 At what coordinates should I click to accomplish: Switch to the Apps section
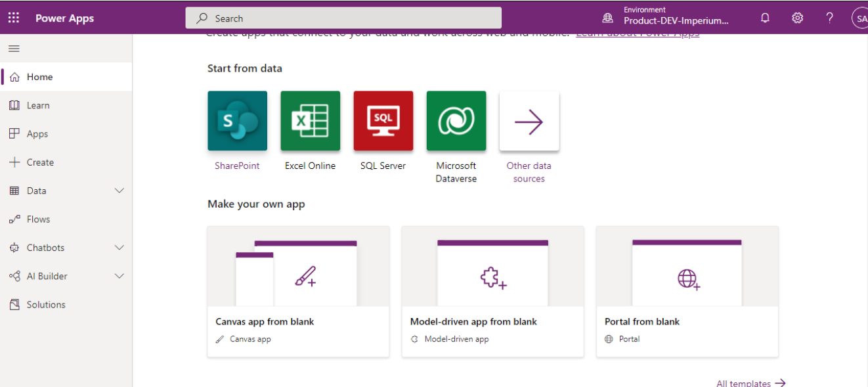(x=36, y=133)
